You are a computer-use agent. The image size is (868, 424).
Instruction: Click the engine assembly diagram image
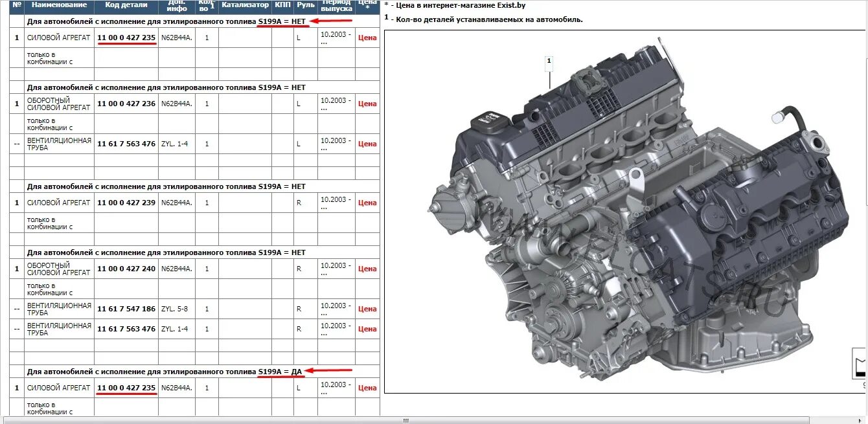[x=626, y=211]
